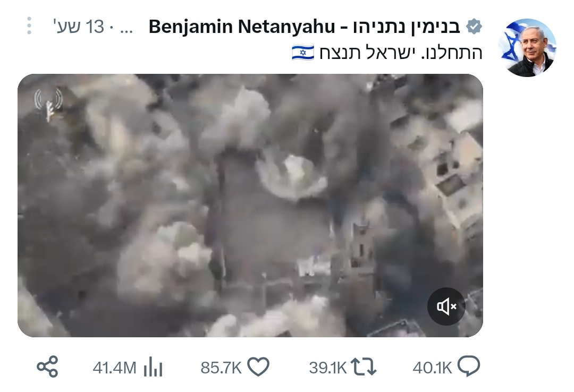The width and height of the screenshot is (574, 392).
Task: Click the 40.1K replies count
Action: (x=432, y=368)
